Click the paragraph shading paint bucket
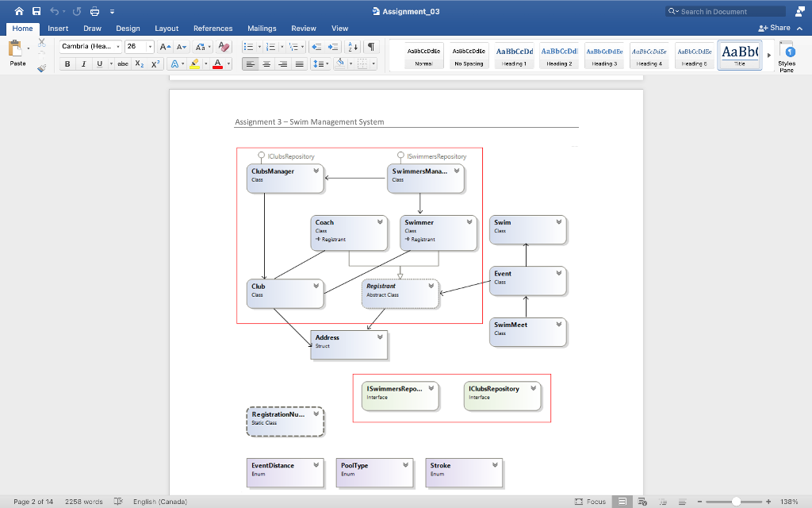This screenshot has width=812, height=508. point(340,63)
